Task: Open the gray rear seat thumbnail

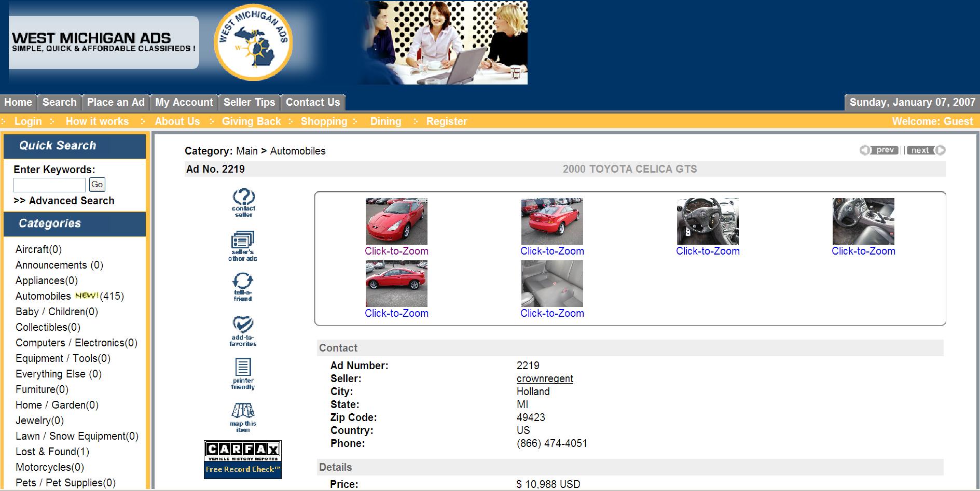Action: tap(552, 284)
